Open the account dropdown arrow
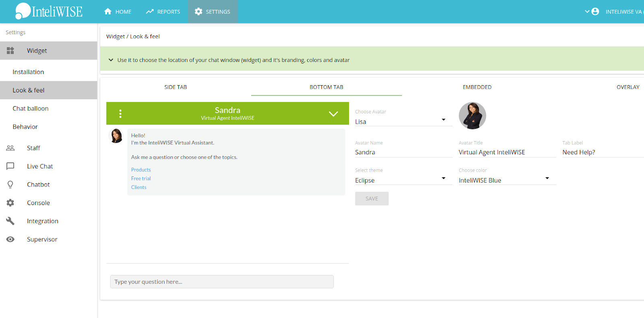The width and height of the screenshot is (644, 318). tap(587, 12)
